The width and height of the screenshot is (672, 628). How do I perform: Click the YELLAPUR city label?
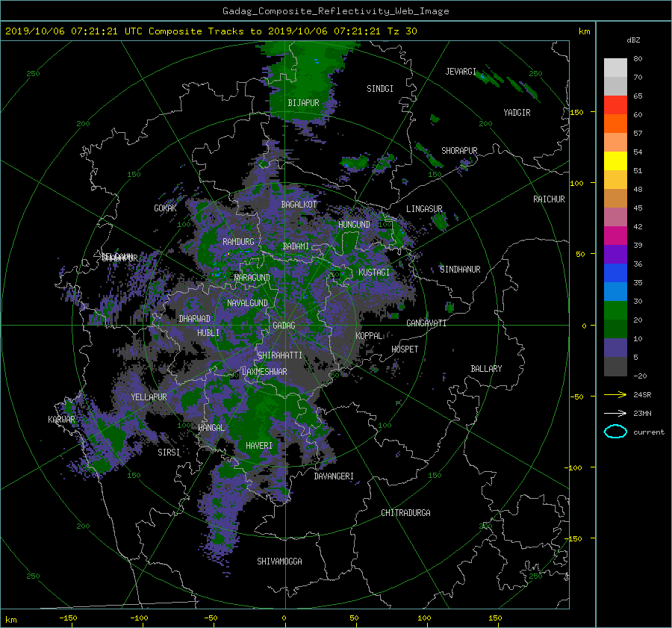coord(149,397)
